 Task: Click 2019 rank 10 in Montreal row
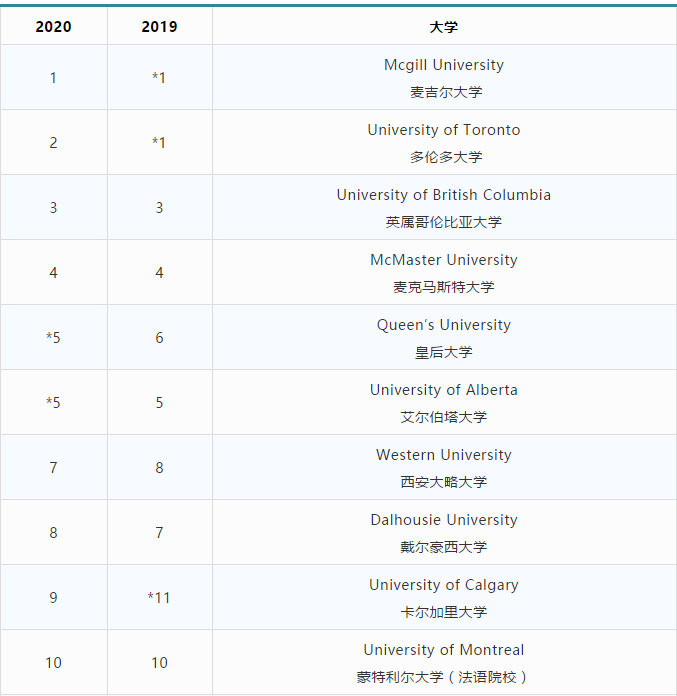159,663
